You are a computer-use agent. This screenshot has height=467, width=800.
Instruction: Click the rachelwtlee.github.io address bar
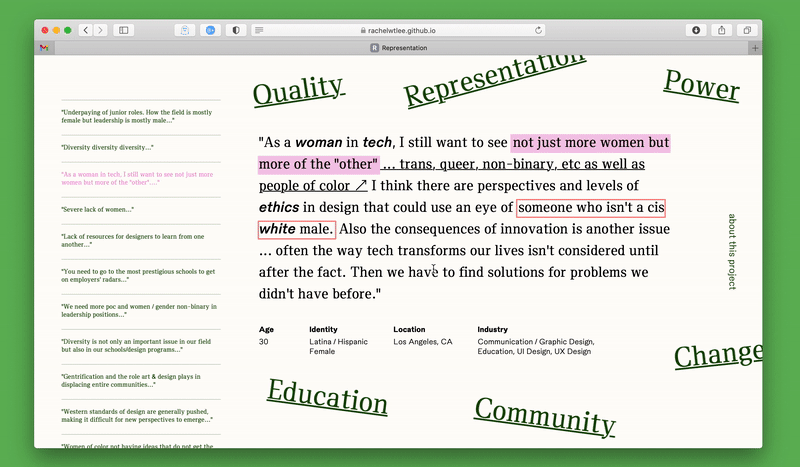tap(399, 30)
